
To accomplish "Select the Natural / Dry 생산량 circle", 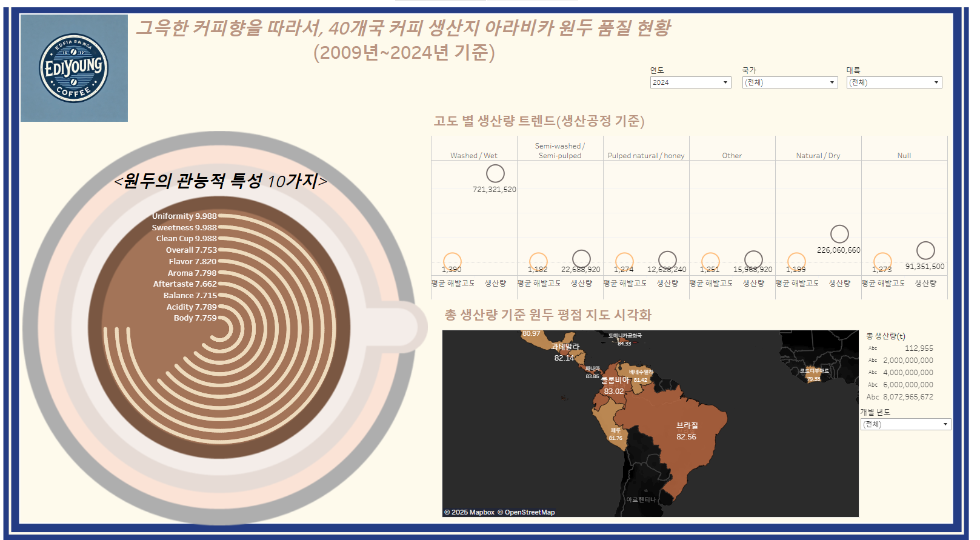I will (839, 234).
